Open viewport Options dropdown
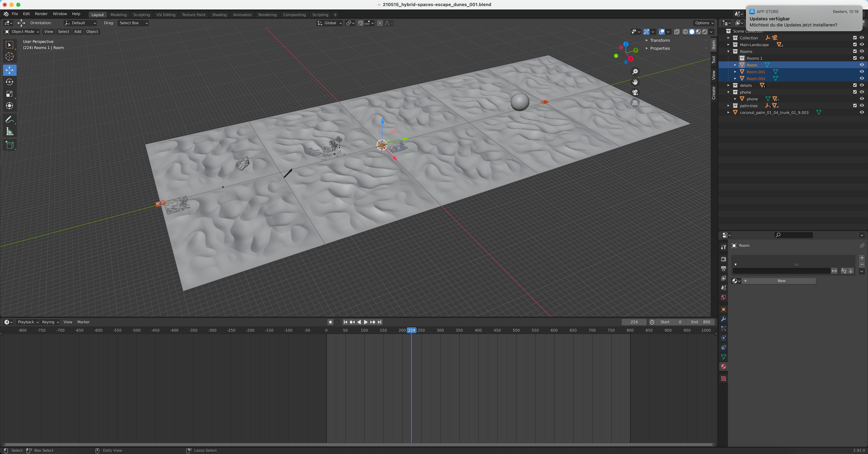Viewport: 868px width, 454px height. [x=704, y=23]
